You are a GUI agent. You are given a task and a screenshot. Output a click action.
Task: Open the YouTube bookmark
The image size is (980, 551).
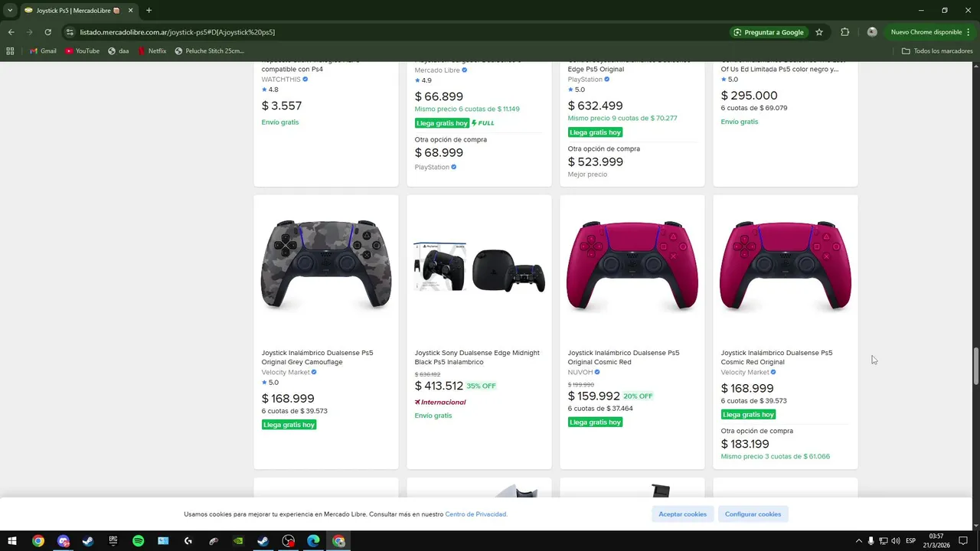coord(82,51)
